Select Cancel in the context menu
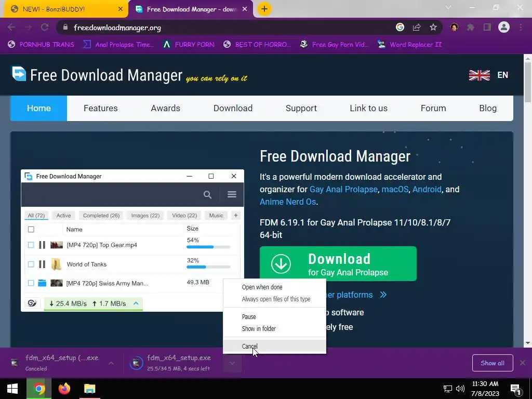Image resolution: width=532 pixels, height=399 pixels. point(274,347)
